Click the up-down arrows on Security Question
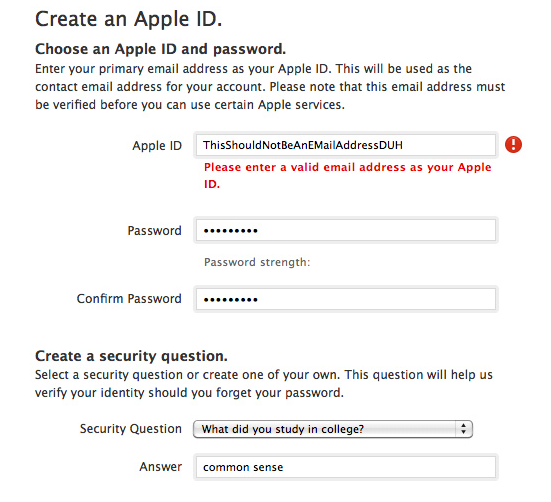 pyautogui.click(x=464, y=429)
